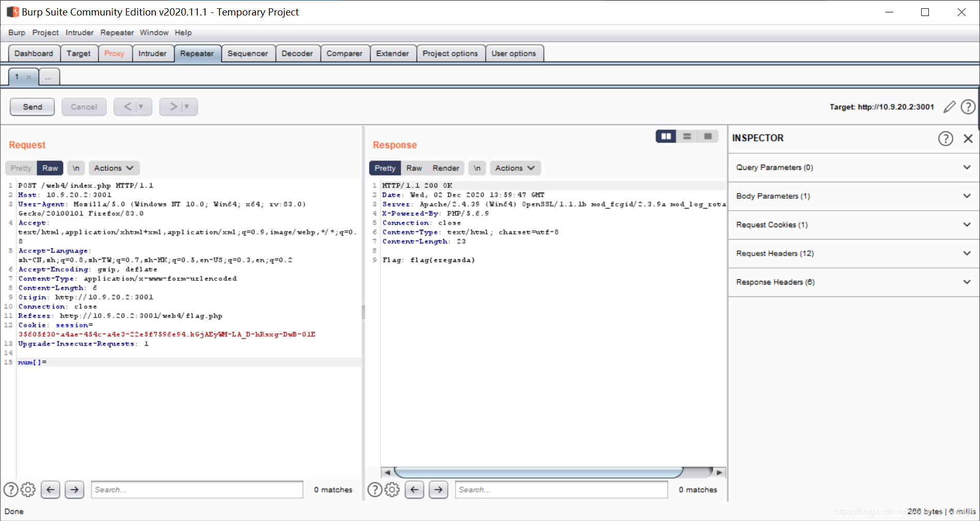980x521 pixels.
Task: Click the Flag: flag{eregasda} response line
Action: click(429, 260)
